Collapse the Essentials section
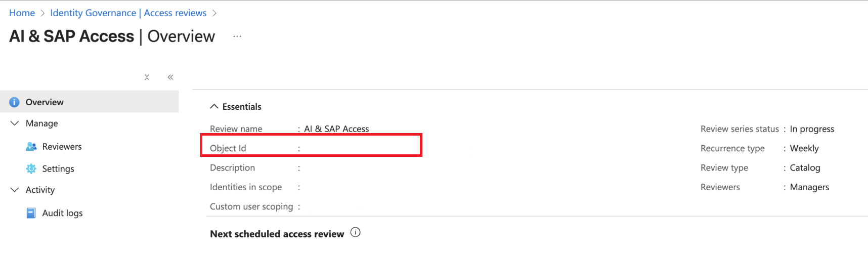This screenshot has height=253, width=868. [x=214, y=107]
